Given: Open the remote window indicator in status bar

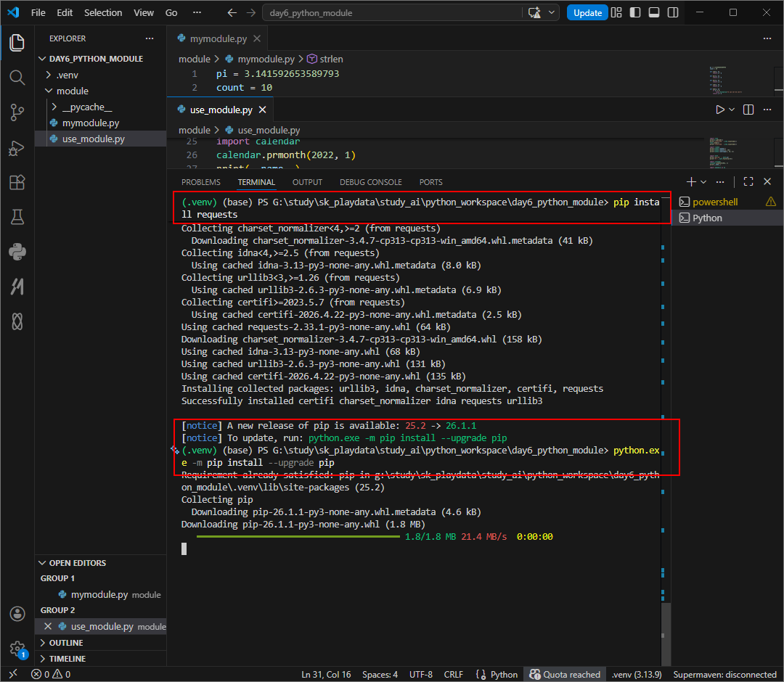Looking at the screenshot, I should (x=13, y=675).
